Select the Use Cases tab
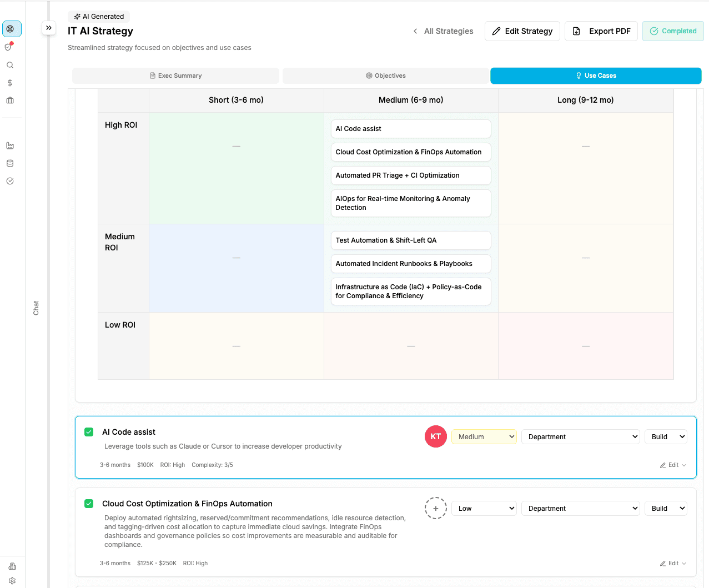709x588 pixels. [x=596, y=76]
